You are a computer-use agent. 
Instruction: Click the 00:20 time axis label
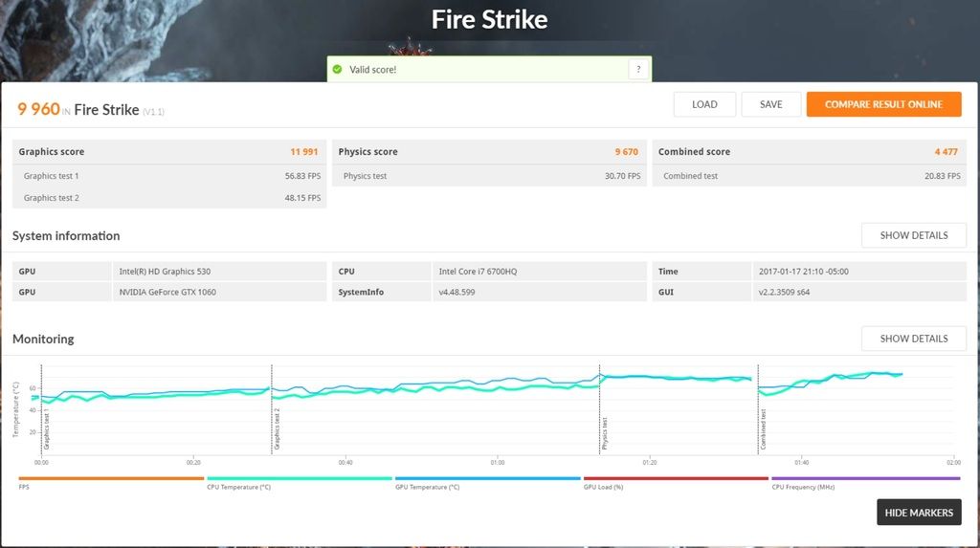tap(193, 462)
